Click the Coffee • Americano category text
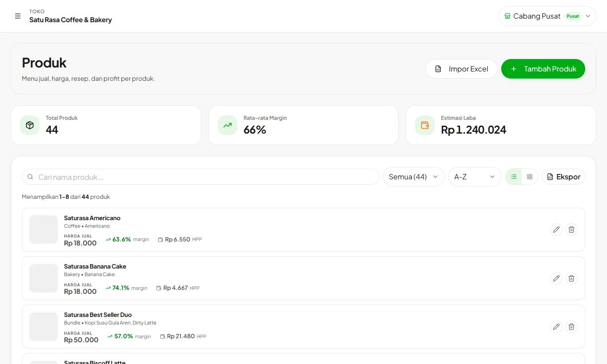This screenshot has width=607, height=364. 87,226
